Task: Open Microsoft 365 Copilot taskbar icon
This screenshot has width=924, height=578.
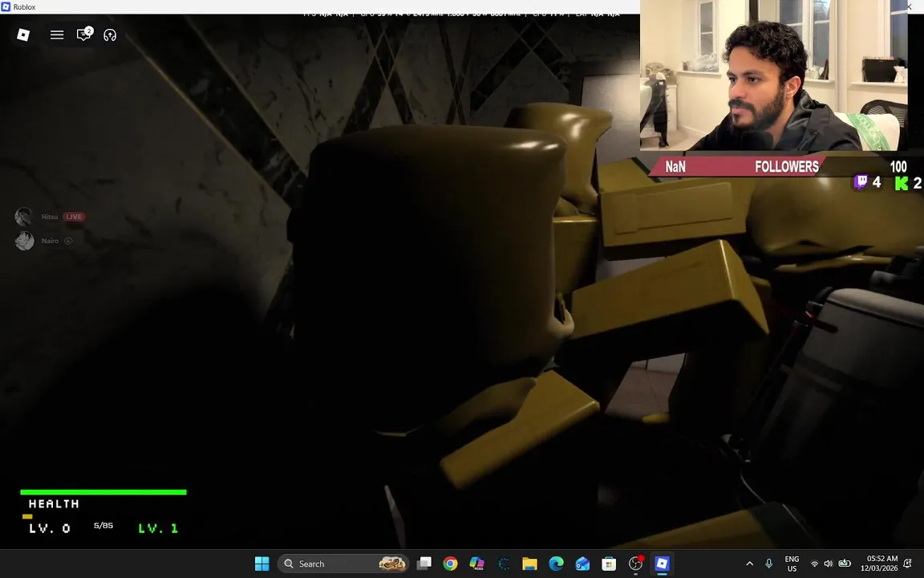Action: click(476, 564)
